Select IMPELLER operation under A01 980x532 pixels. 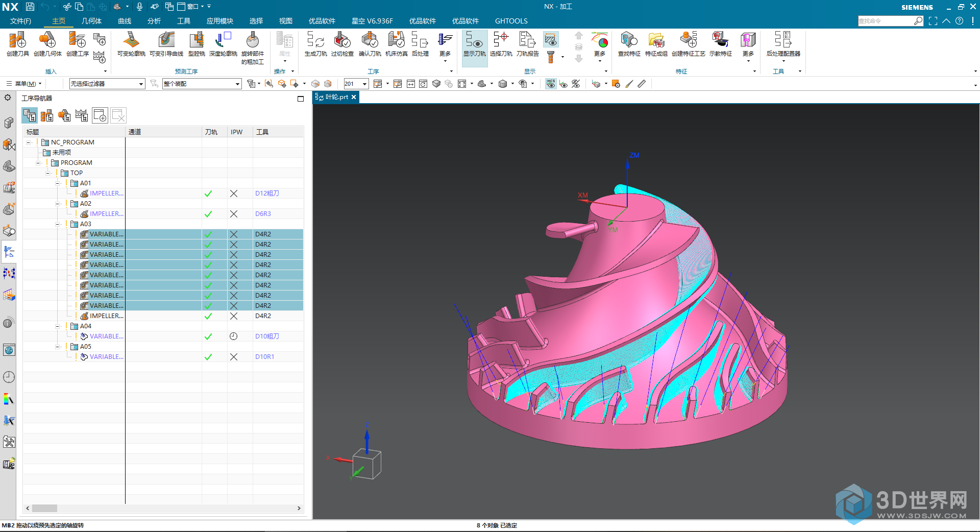(106, 194)
